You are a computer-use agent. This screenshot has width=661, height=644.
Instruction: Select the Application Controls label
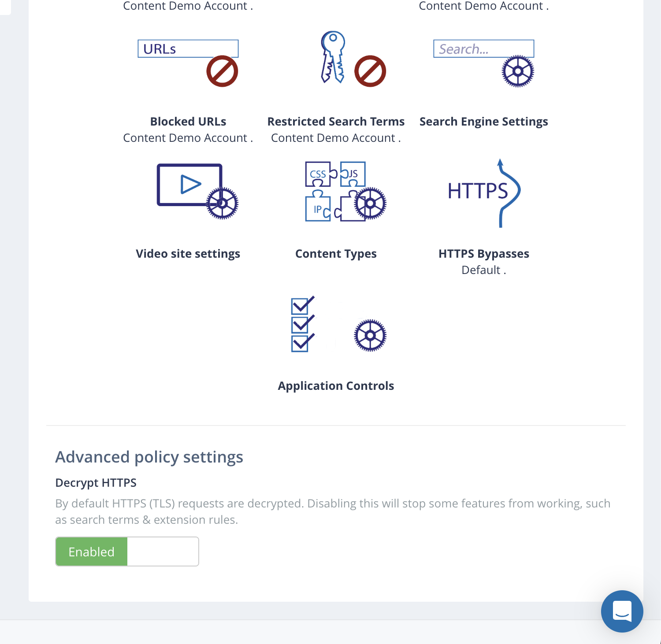coord(336,386)
